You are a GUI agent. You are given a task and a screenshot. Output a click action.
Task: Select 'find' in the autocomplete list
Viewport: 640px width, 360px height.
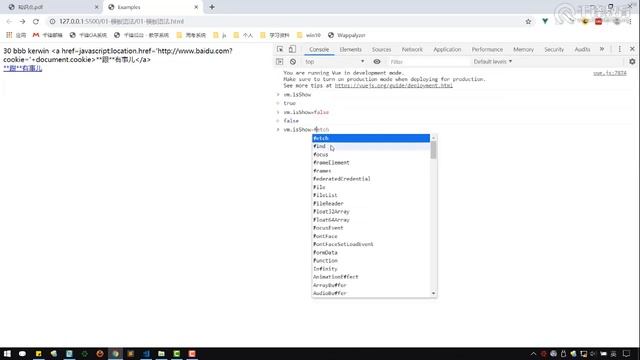pos(371,146)
